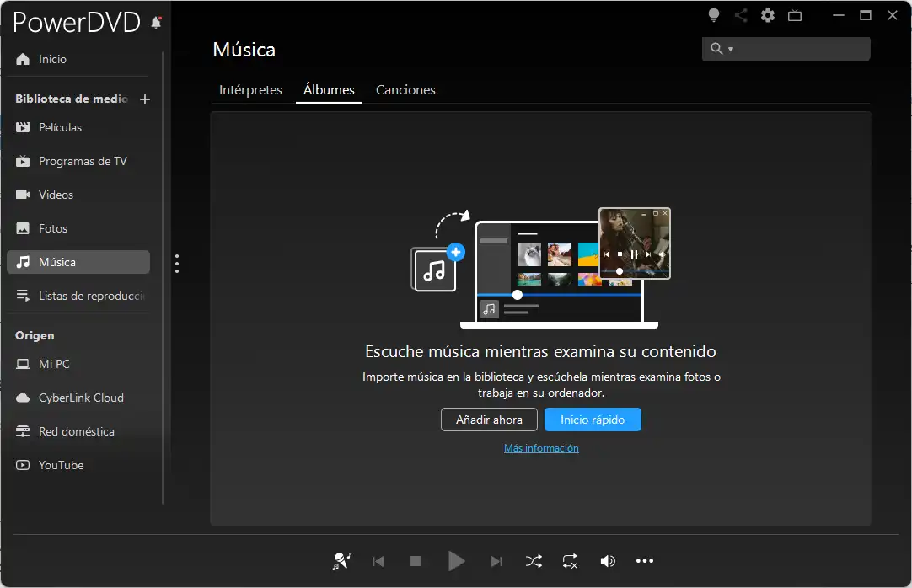Open the lightbulb tips icon
The width and height of the screenshot is (912, 588).
pyautogui.click(x=714, y=15)
